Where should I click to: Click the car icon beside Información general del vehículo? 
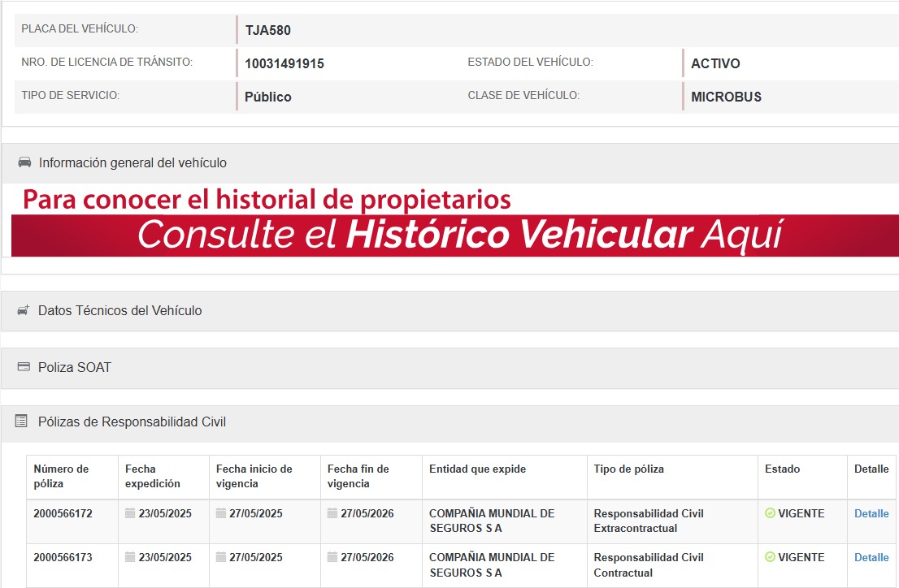tap(24, 162)
